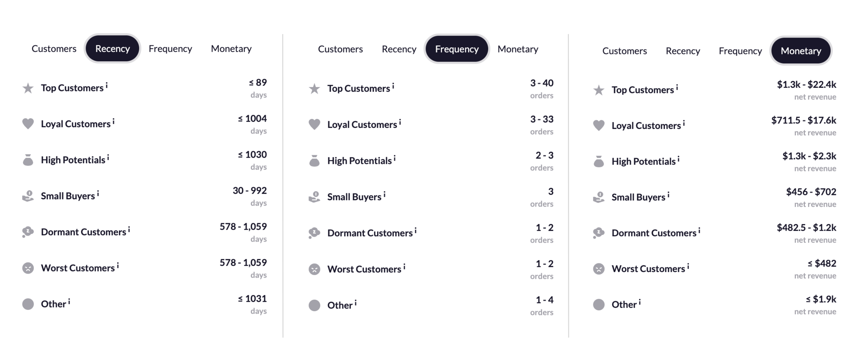Show info for Other in the net revenue panel
Image resolution: width=868 pixels, height=355 pixels.
pyautogui.click(x=640, y=302)
